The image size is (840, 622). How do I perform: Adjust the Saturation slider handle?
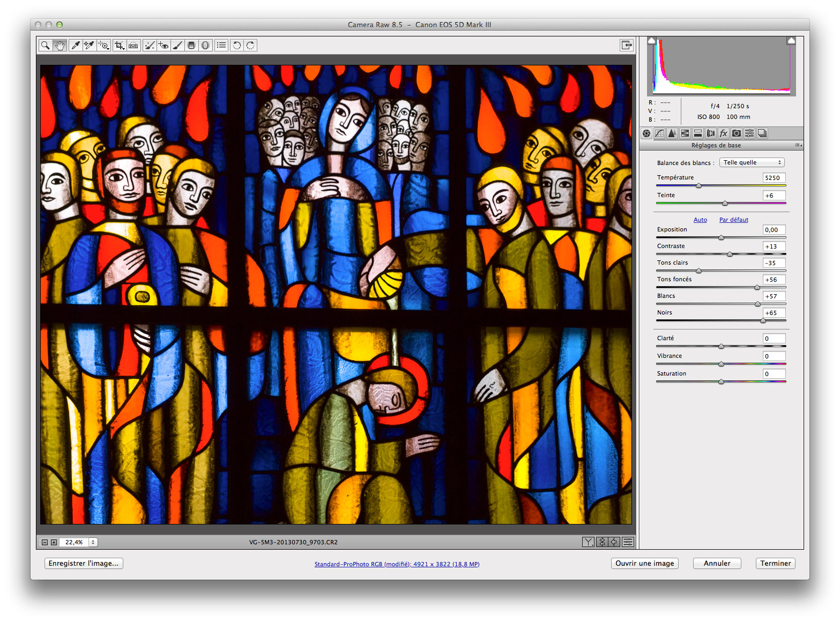pyautogui.click(x=721, y=381)
